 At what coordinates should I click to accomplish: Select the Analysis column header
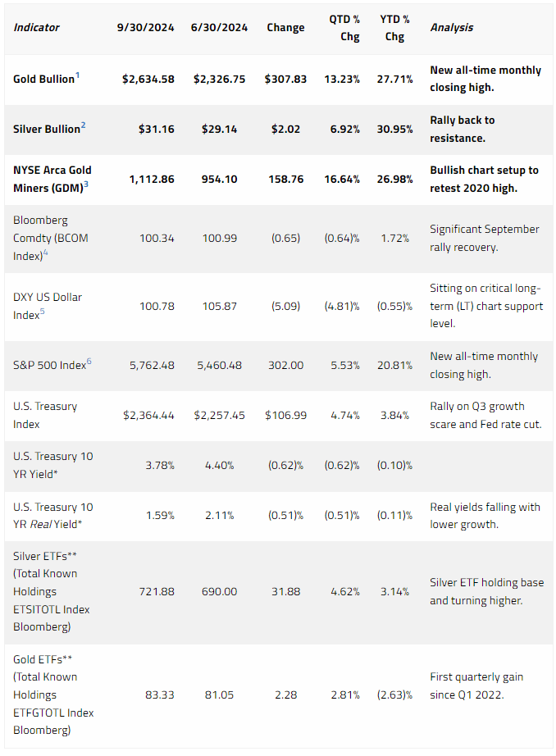[452, 28]
